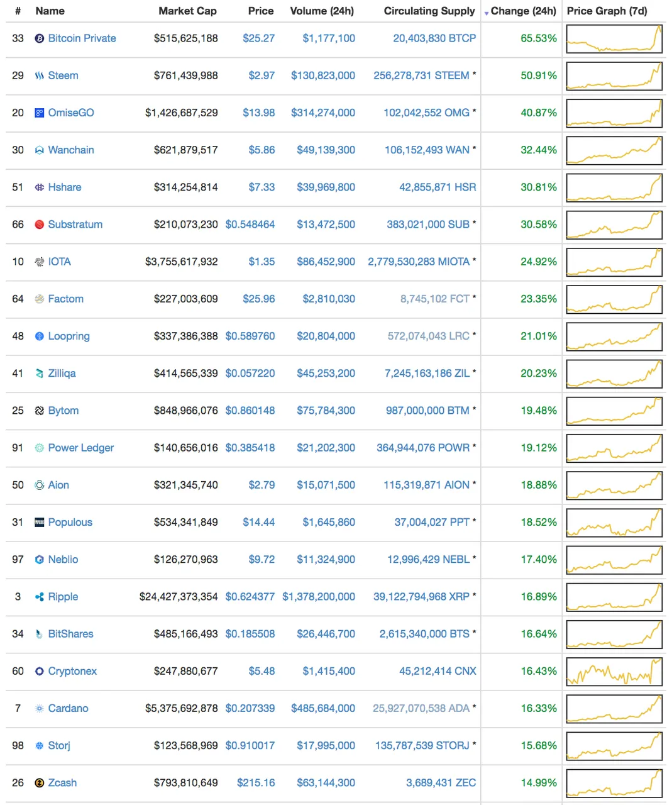Click Aion price $2.79
The width and height of the screenshot is (672, 805).
(262, 485)
